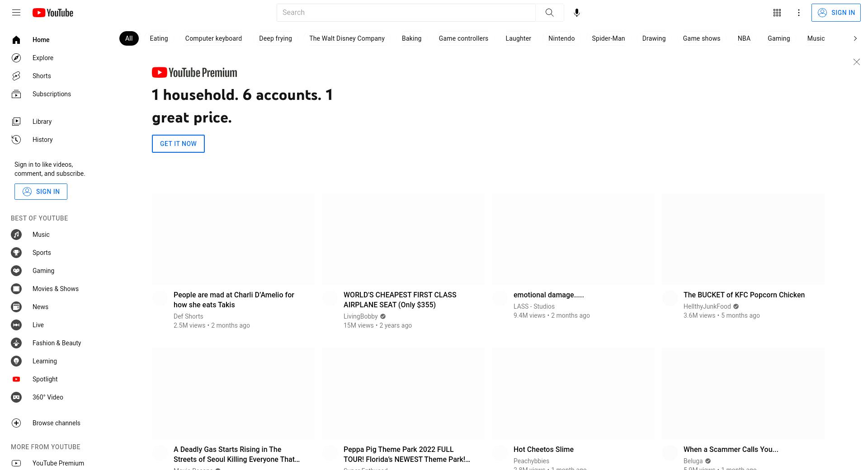The image size is (868, 470).
Task: Open Def Shorts channel link
Action: pos(188,316)
